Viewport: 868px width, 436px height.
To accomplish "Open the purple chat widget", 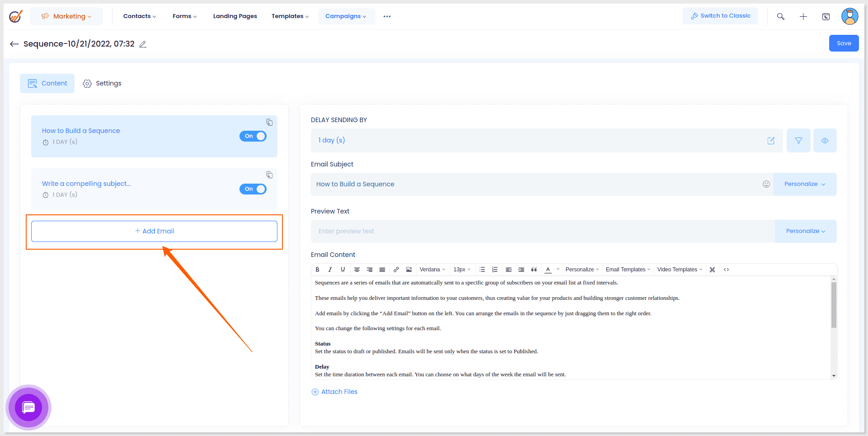I will pos(28,408).
